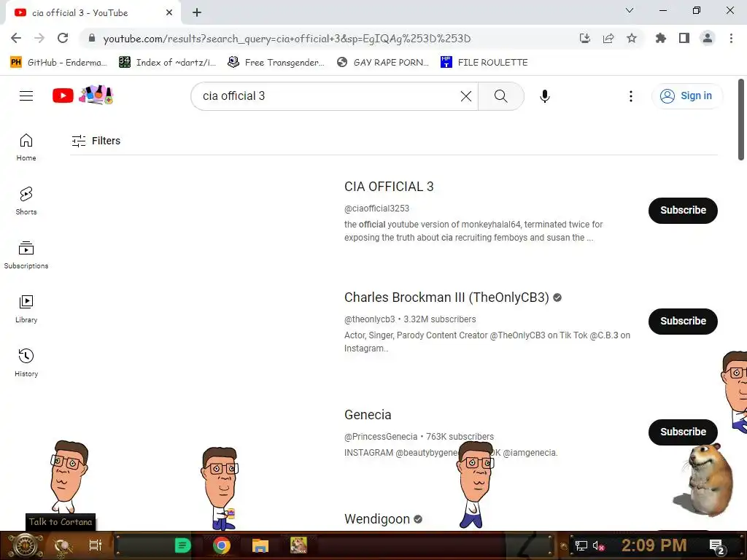The width and height of the screenshot is (747, 560).
Task: Bookmark this page with the star
Action: tap(632, 38)
